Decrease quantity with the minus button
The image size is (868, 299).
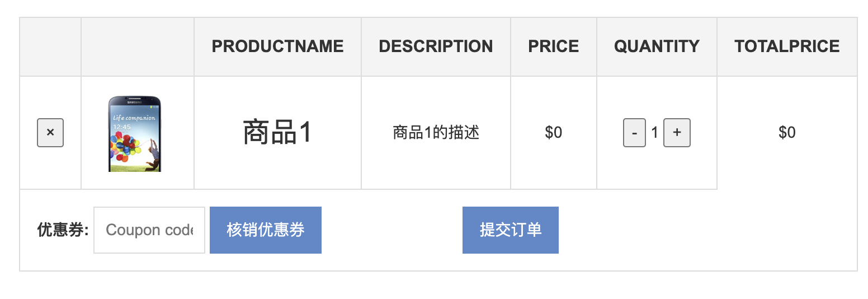[x=634, y=133]
